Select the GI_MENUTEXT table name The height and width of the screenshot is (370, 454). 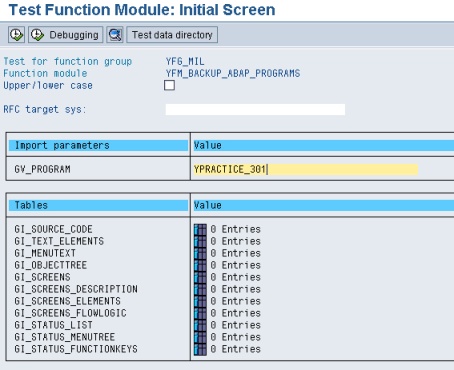tap(45, 253)
